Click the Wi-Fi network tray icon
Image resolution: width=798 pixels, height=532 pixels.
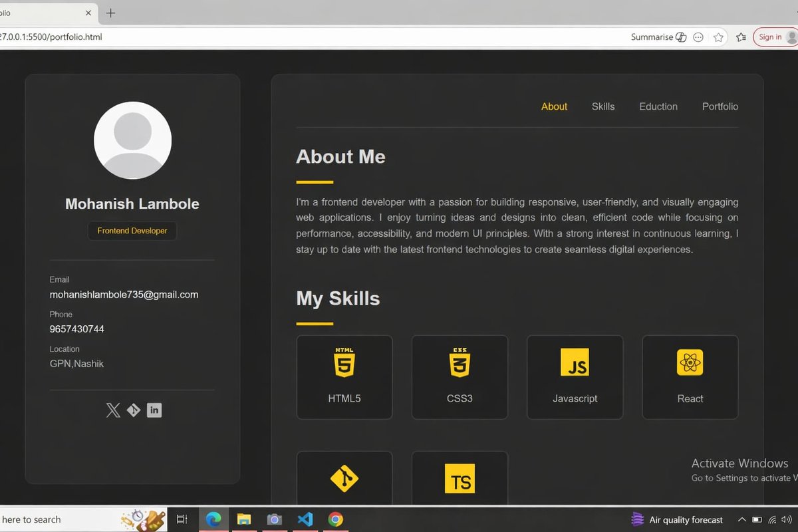(x=772, y=519)
